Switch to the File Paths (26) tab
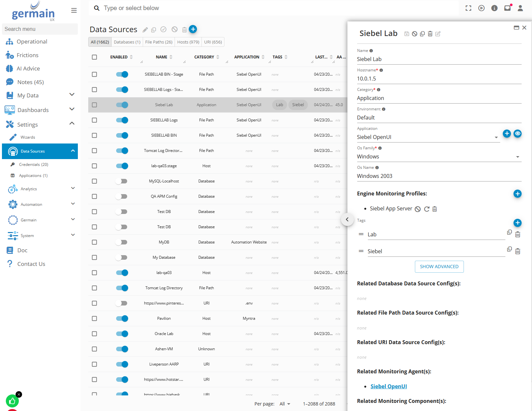Screen dimensions: 532x411 coord(159,42)
